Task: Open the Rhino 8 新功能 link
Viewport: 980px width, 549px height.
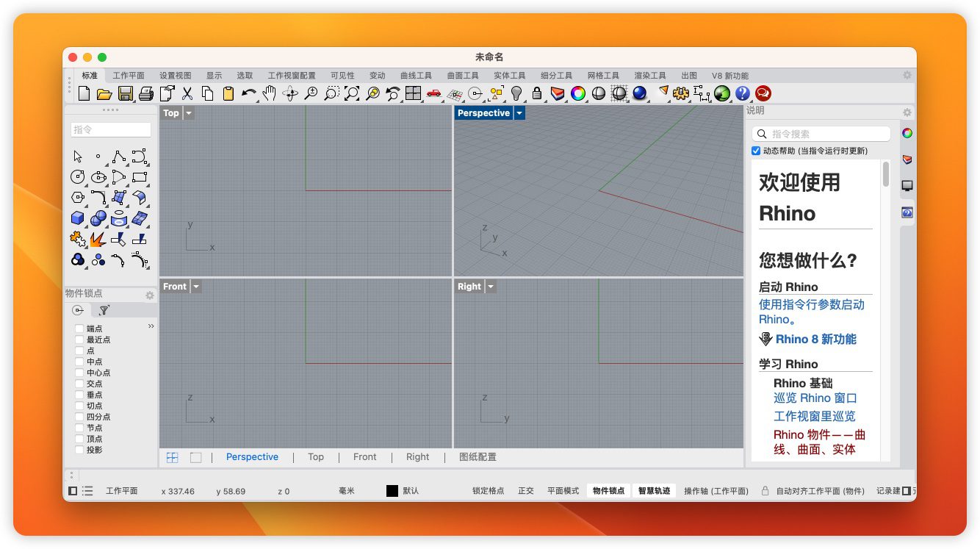Action: point(815,339)
